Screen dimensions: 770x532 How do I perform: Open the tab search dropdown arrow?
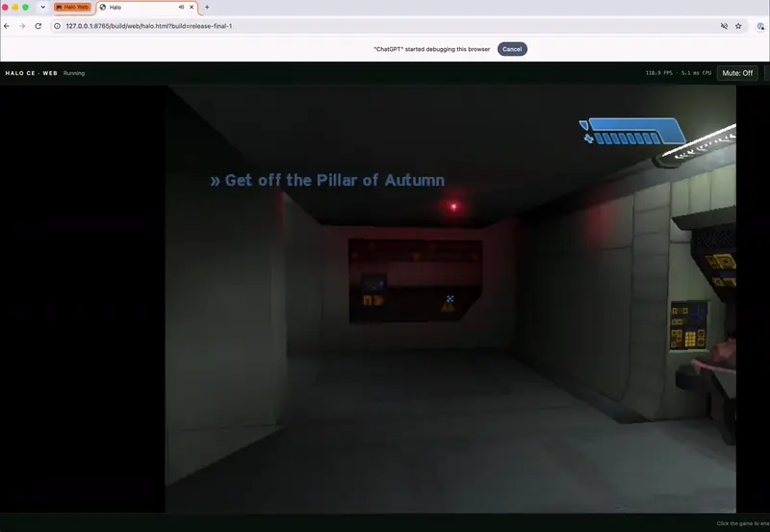tap(42, 8)
